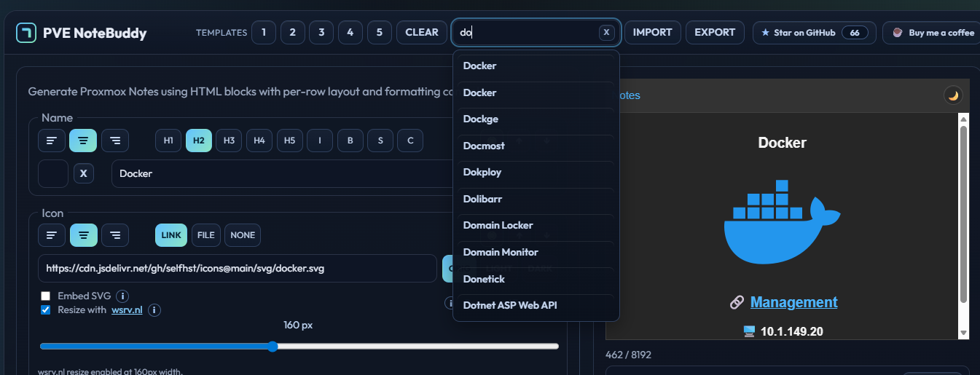
Task: Click the EXPORT button
Action: coord(715,33)
